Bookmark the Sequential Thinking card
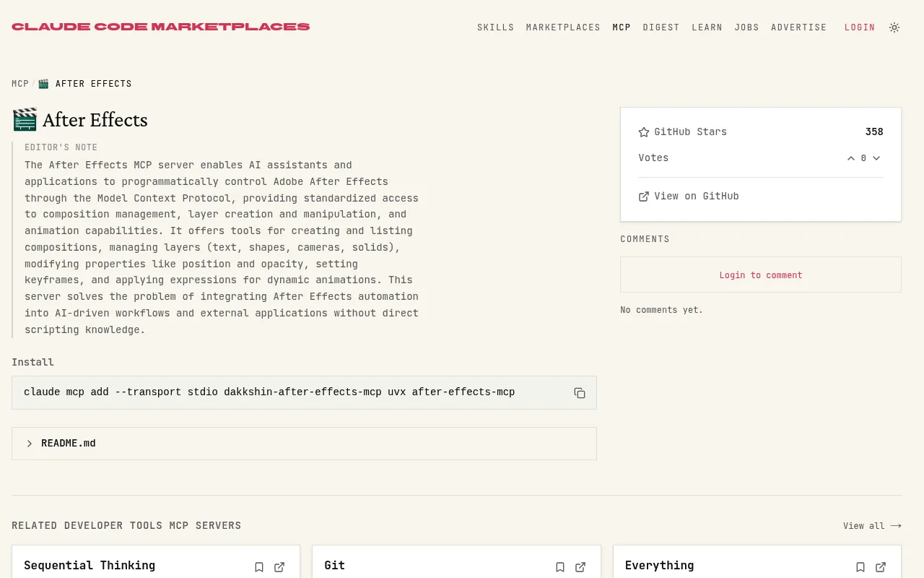Viewport: 924px width, 578px height. (x=259, y=567)
